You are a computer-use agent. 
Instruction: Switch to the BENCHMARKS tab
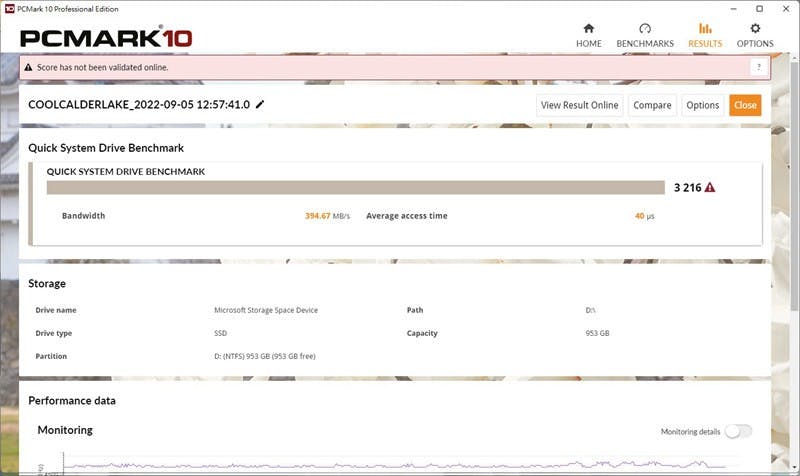[645, 35]
